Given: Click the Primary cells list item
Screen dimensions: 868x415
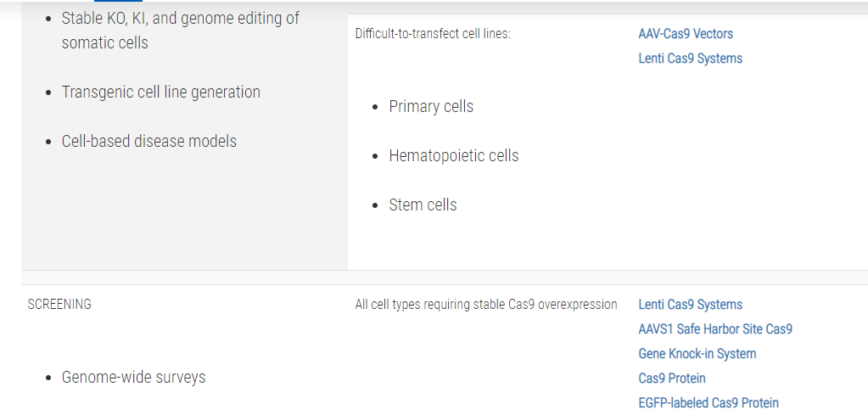Looking at the screenshot, I should tap(431, 107).
